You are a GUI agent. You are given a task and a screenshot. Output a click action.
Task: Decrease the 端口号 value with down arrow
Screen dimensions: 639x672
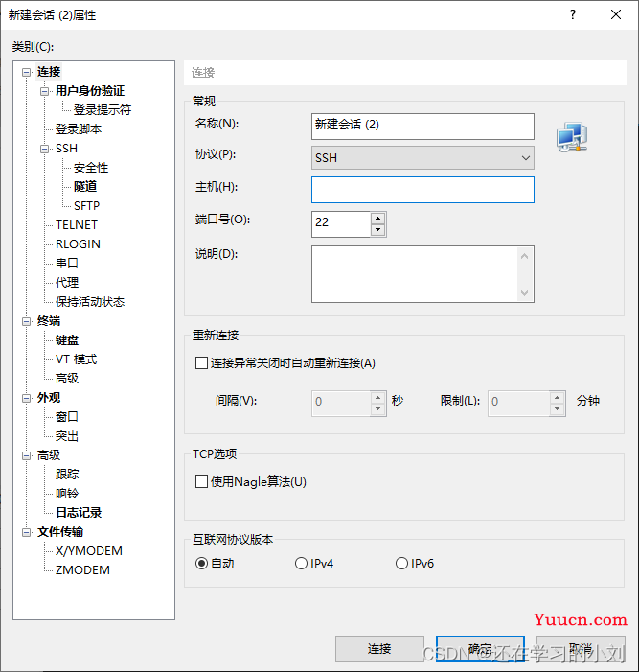click(377, 230)
